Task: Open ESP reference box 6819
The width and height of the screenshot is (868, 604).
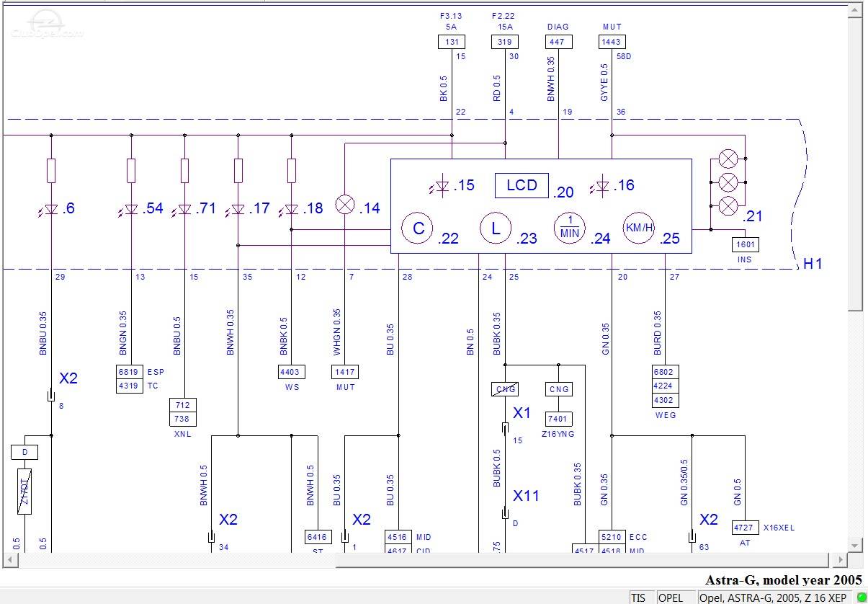Action: point(130,372)
